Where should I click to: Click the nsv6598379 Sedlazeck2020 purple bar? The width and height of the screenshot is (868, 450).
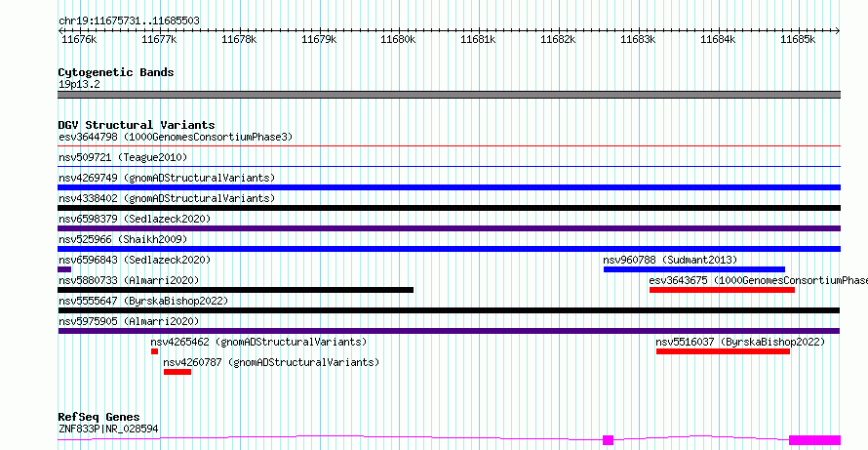(449, 228)
